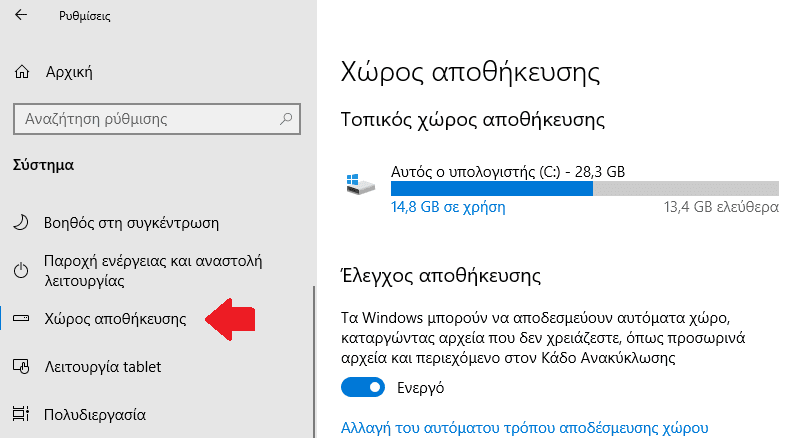The width and height of the screenshot is (789, 438).
Task: Open the Αρχική home icon
Action: point(22,72)
